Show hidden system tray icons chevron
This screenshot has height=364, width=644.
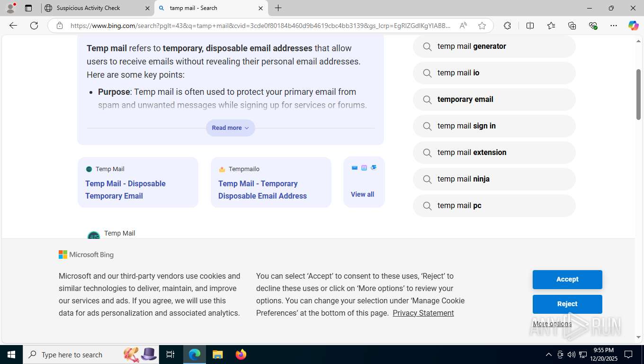[549, 355]
